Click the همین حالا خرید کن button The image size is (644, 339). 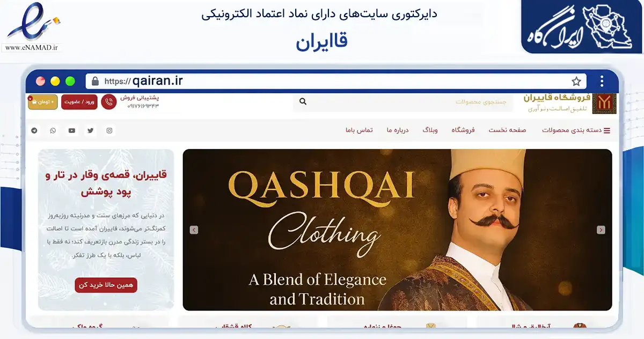coord(106,285)
